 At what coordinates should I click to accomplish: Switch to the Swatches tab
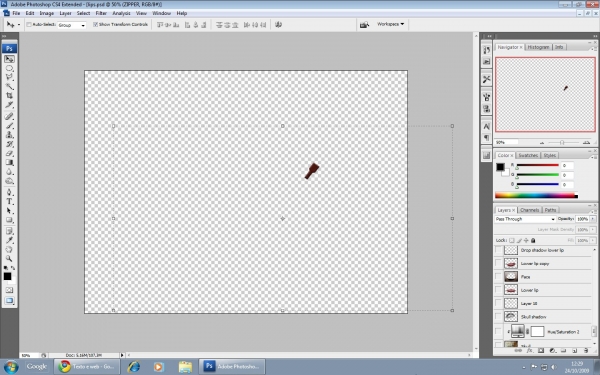coord(528,155)
